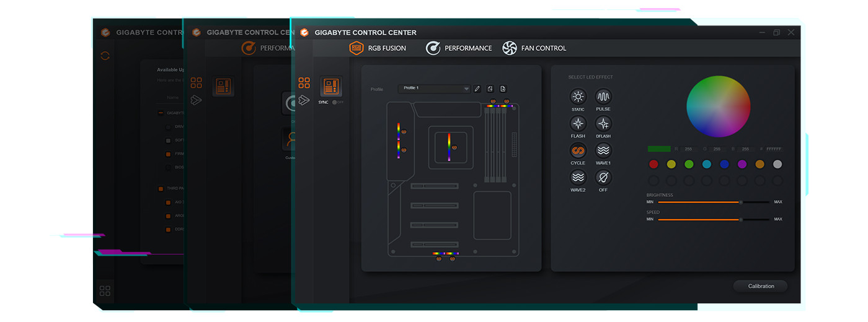Select the DFlash LED effect
This screenshot has width=868, height=322.
click(603, 123)
